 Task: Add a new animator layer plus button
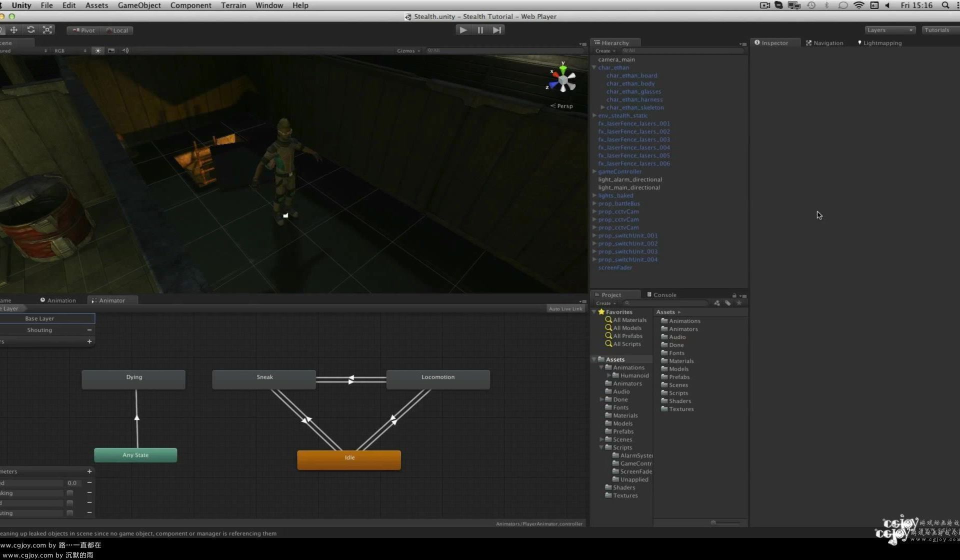pyautogui.click(x=89, y=341)
